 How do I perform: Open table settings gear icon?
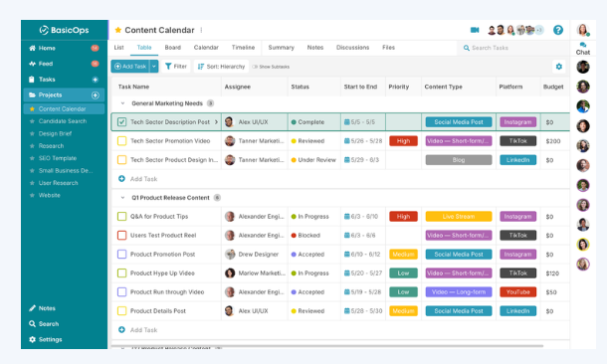pos(558,67)
